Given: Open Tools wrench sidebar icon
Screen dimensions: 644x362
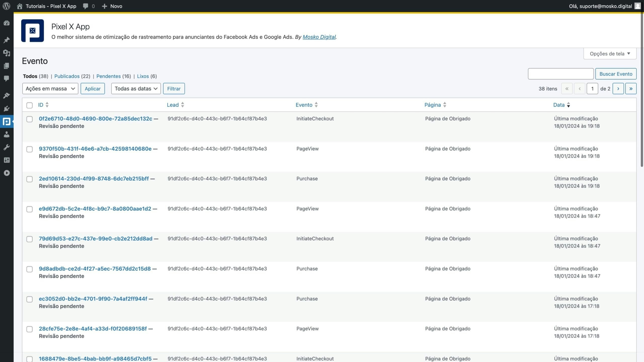Looking at the screenshot, I should pos(7,147).
